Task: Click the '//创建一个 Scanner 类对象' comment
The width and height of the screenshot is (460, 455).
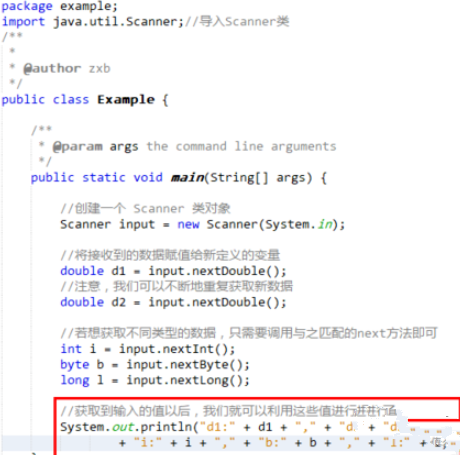Action: [145, 209]
